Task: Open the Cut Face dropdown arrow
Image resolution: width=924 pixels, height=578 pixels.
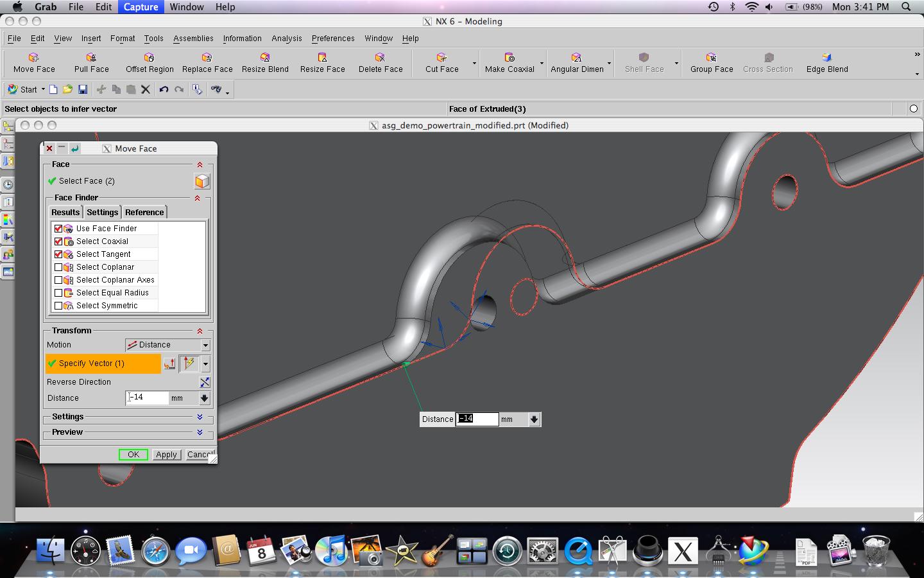Action: (474, 63)
